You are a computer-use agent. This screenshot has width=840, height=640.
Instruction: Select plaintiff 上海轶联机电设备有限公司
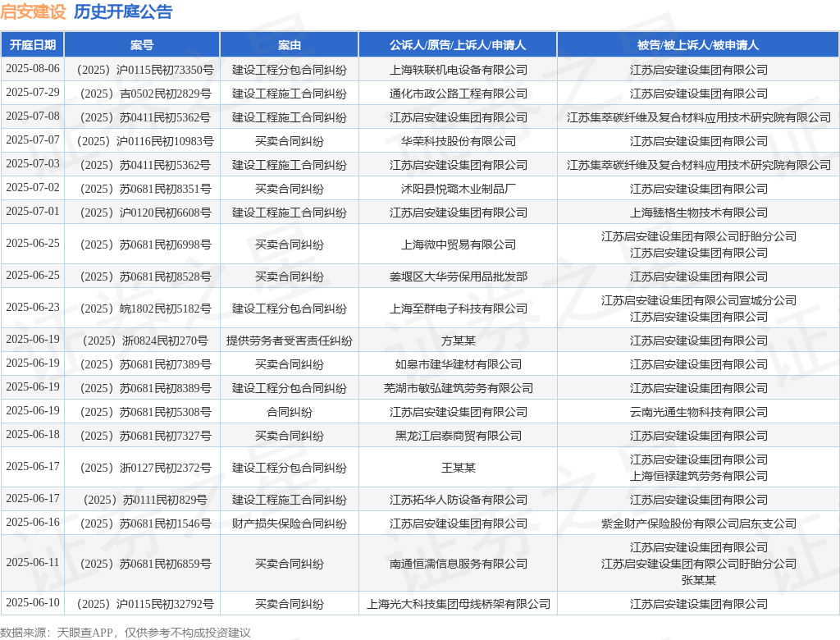[458, 71]
